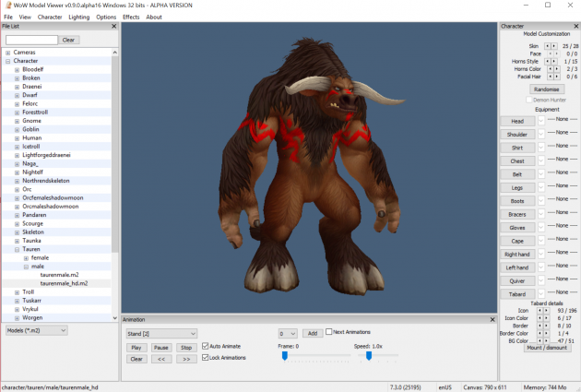Toggle checkbox next to Chest slot
581x392 pixels.
(541, 160)
